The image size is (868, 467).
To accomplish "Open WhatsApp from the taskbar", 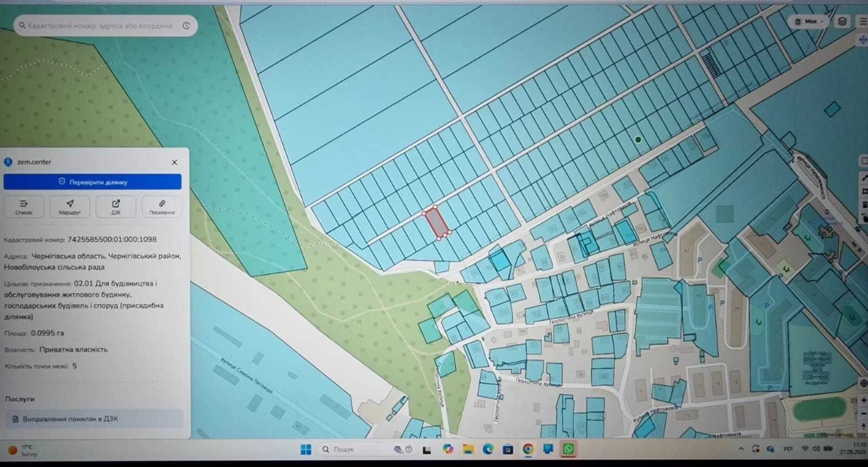I will (x=568, y=449).
